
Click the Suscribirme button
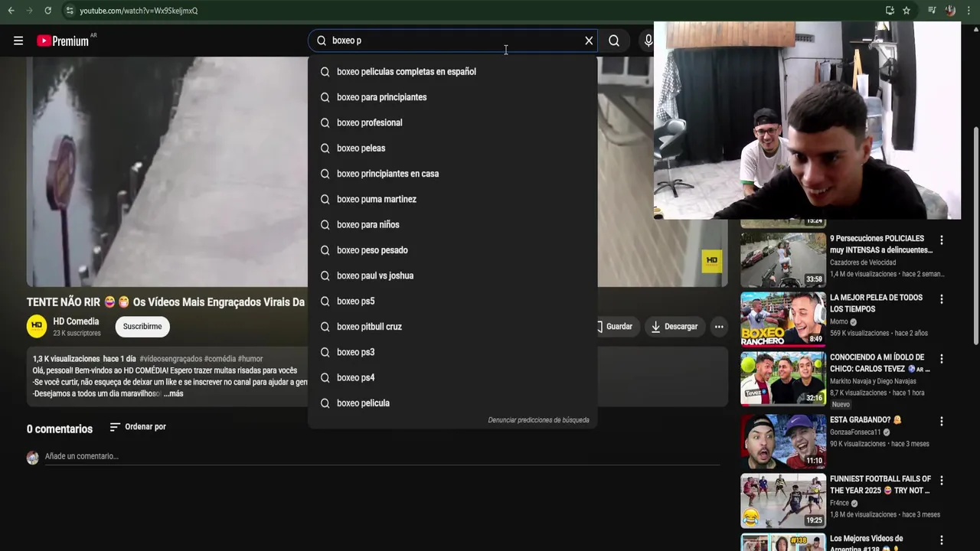(x=142, y=327)
